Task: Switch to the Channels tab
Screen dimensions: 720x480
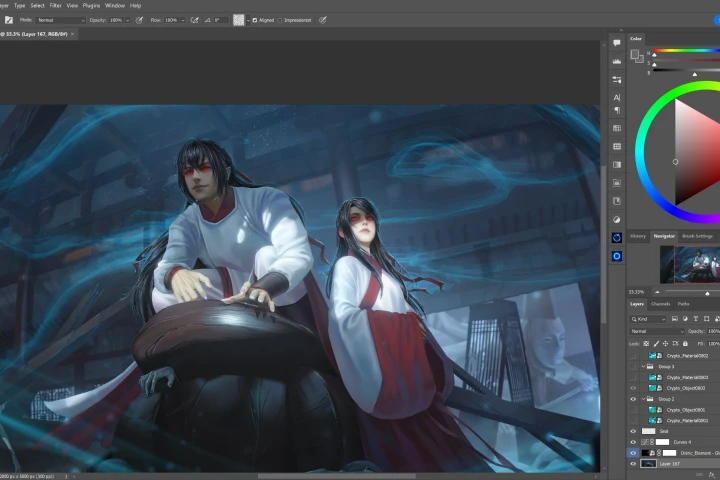Action: coord(660,304)
